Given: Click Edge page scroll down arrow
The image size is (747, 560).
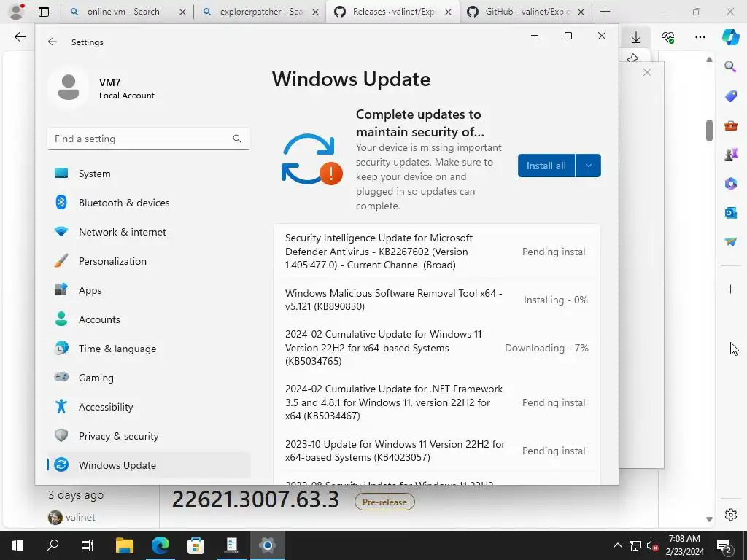Looking at the screenshot, I should (x=709, y=519).
